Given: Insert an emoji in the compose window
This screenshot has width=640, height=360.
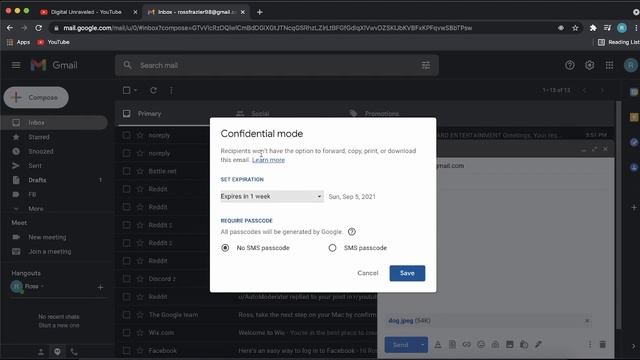Looking at the screenshot, I should [481, 345].
